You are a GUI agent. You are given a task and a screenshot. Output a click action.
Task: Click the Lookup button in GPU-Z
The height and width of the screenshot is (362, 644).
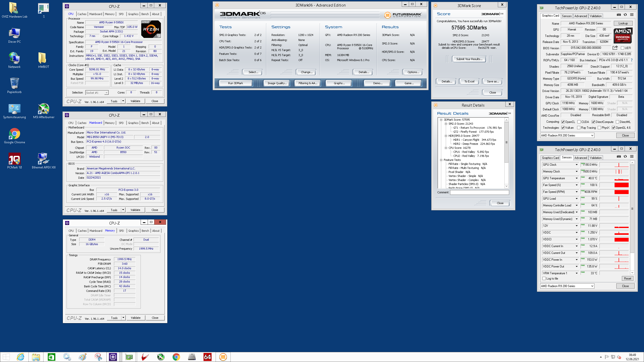pyautogui.click(x=623, y=23)
